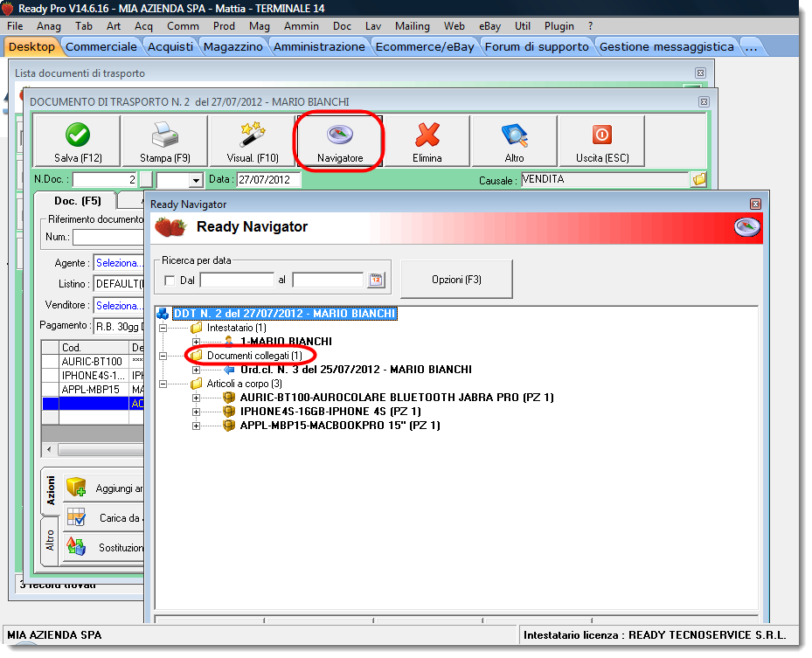This screenshot has width=812, height=658.
Task: Expand the APPL-MBP15-MACBOOKPRO node
Action: point(196,426)
